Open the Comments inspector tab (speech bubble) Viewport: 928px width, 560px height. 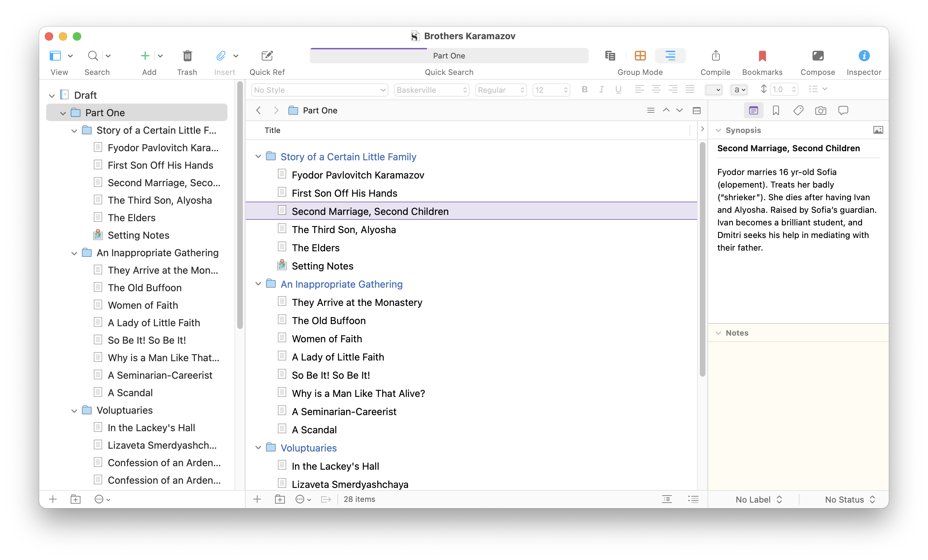pyautogui.click(x=843, y=111)
